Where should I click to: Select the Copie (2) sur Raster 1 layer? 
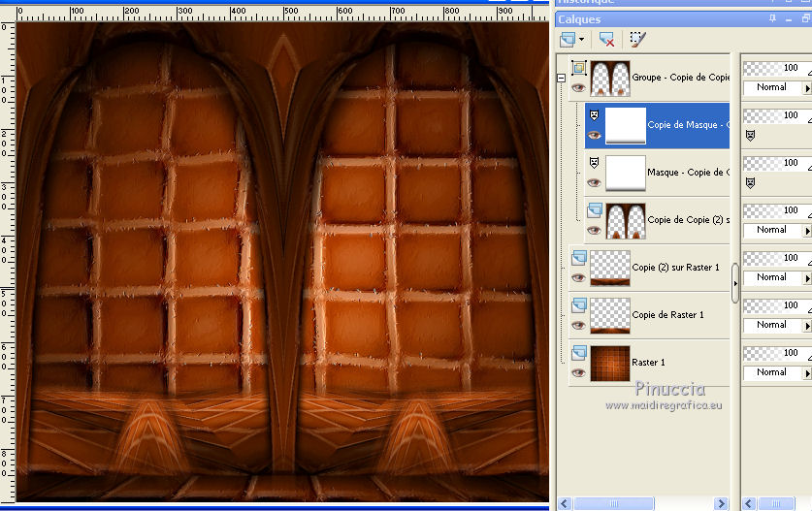[675, 268]
